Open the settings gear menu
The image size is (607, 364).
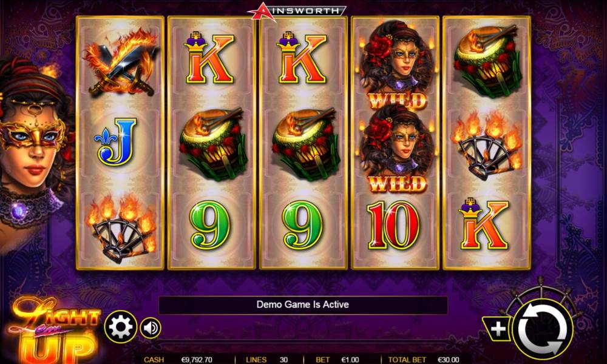pos(121,327)
